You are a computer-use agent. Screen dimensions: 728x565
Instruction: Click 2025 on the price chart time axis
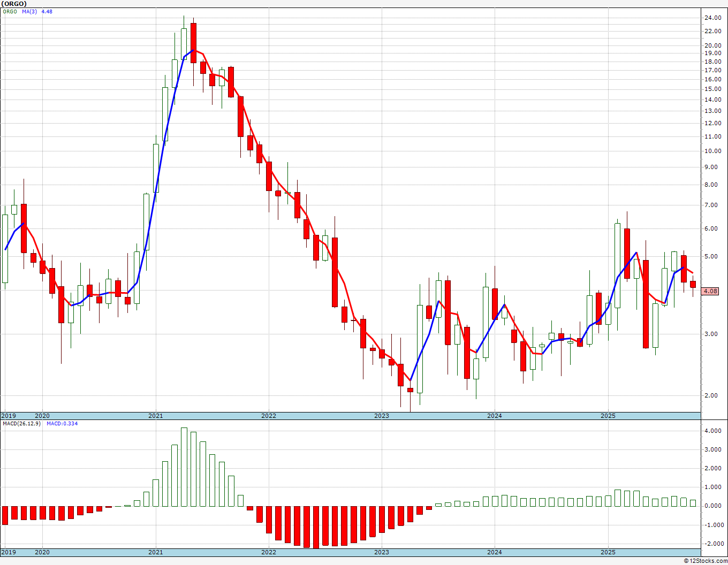[x=608, y=416]
